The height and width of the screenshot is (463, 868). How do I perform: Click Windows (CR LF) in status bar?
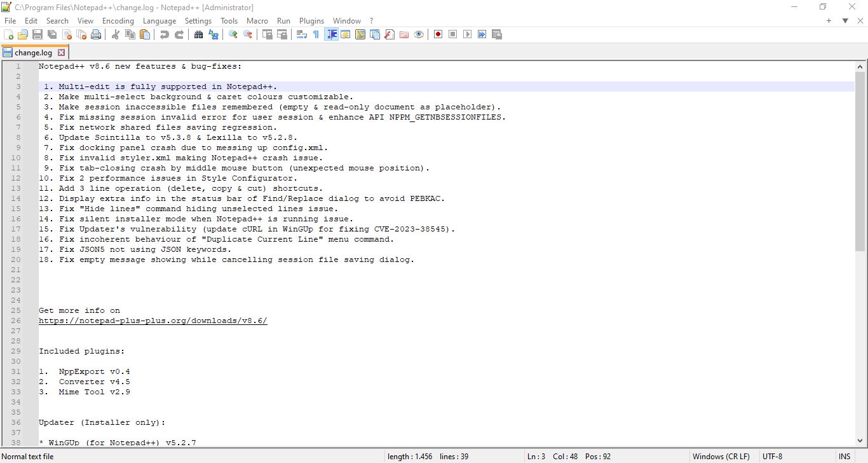721,457
